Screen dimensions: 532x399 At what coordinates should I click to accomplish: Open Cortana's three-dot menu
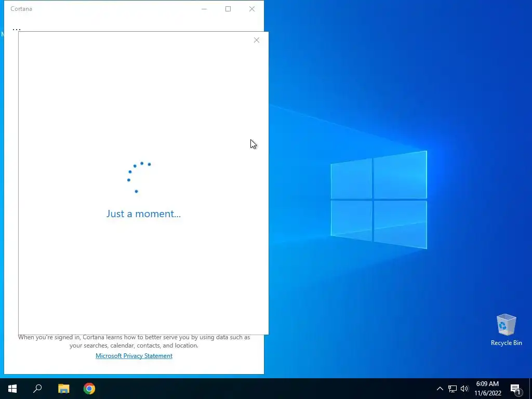16,29
